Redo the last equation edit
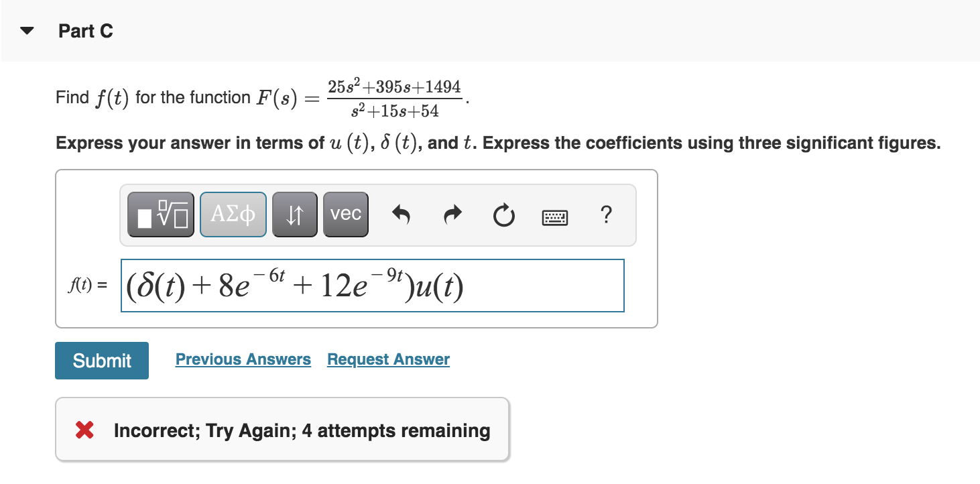 [x=451, y=213]
